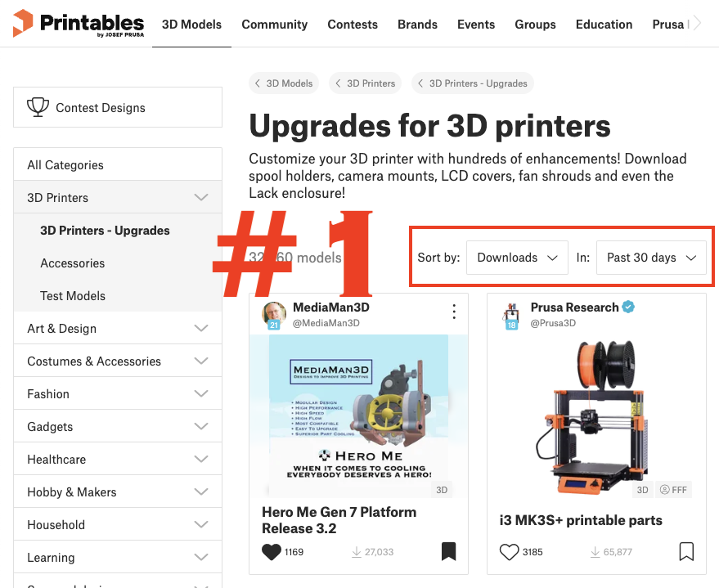Expand the Healthcare category chevron
Screen dimensions: 719x588
click(x=201, y=460)
